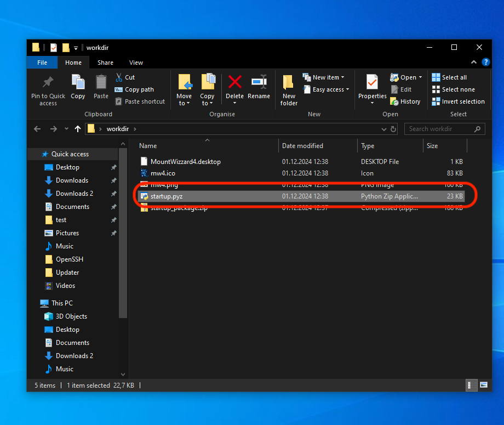The height and width of the screenshot is (425, 504).
Task: Open the File menu
Action: click(x=42, y=63)
